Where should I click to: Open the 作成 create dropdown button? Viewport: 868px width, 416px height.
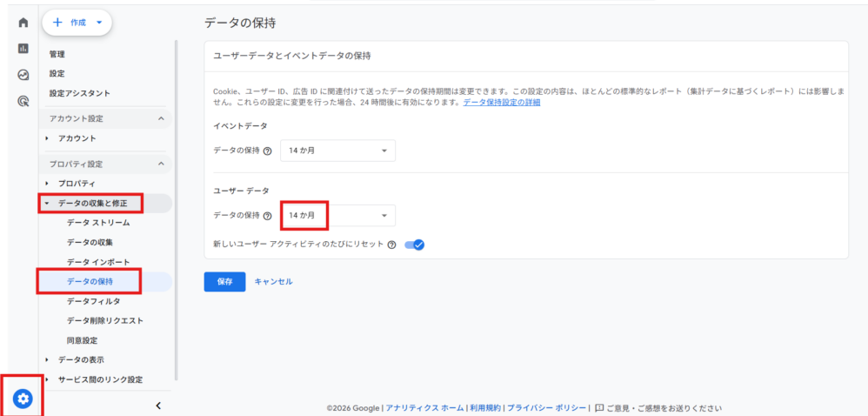click(x=77, y=23)
